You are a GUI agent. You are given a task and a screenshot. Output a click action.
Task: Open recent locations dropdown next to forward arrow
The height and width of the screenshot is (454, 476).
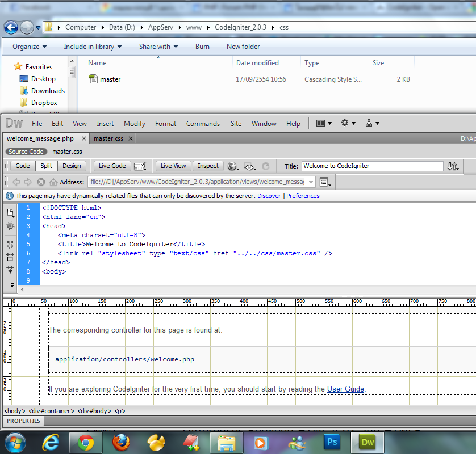click(38, 28)
